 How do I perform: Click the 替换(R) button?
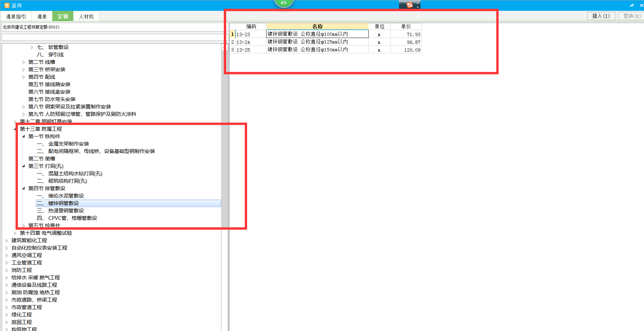click(631, 16)
